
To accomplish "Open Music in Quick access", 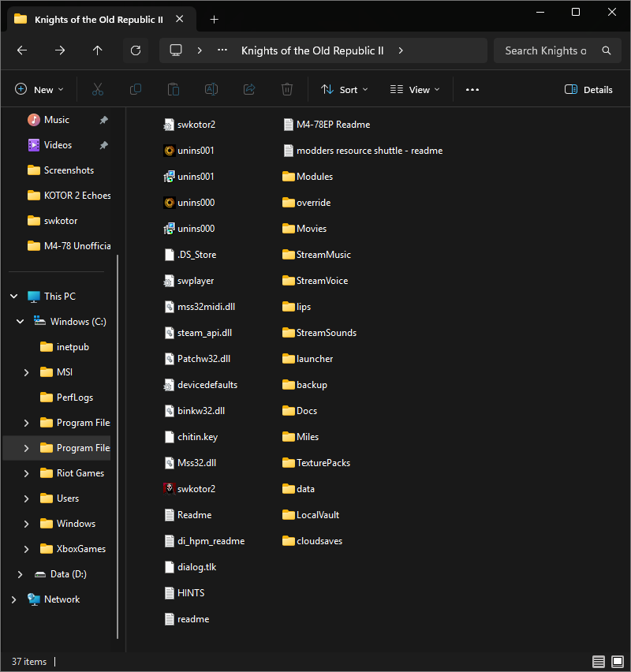I will tap(58, 120).
